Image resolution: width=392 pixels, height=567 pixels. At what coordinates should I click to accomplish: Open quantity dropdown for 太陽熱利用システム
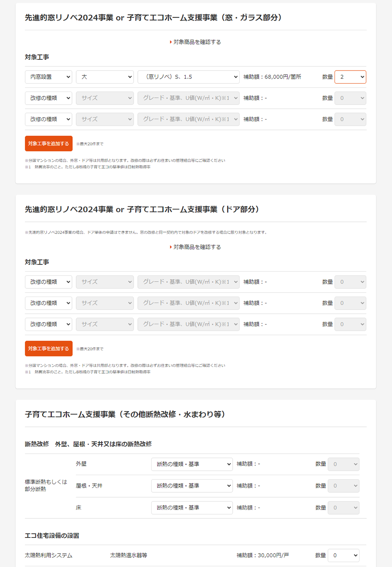[343, 555]
